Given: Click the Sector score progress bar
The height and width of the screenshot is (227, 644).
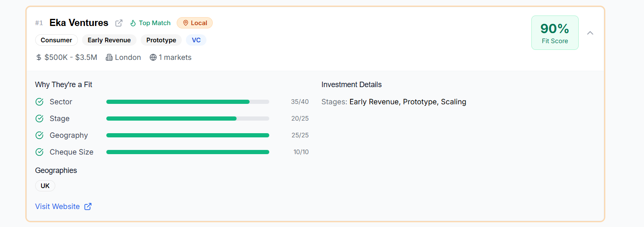Looking at the screenshot, I should (188, 102).
